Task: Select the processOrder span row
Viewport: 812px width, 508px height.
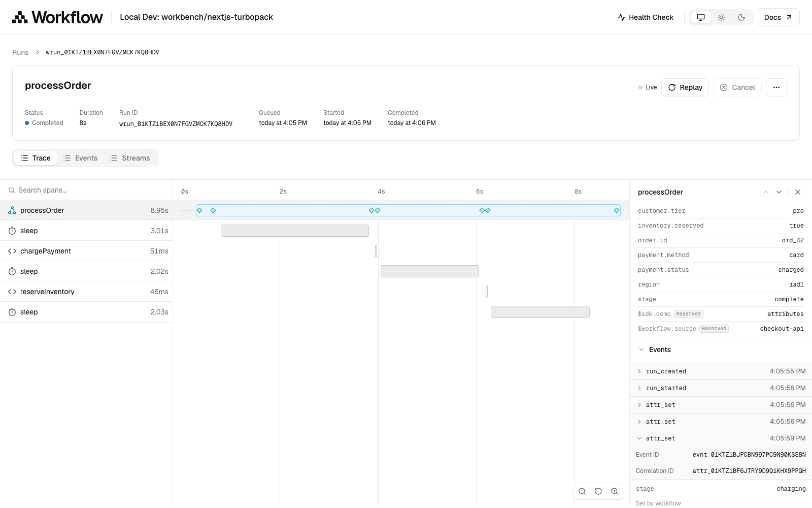Action: (x=86, y=210)
